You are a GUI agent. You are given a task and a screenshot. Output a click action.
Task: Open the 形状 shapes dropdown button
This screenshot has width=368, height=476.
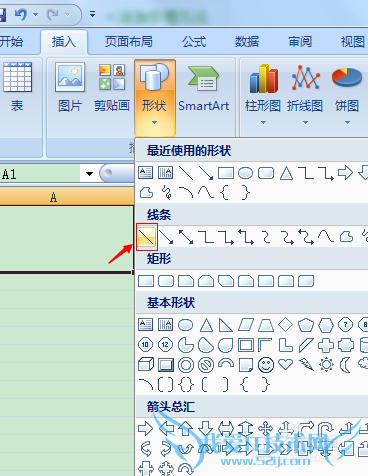coord(155,98)
